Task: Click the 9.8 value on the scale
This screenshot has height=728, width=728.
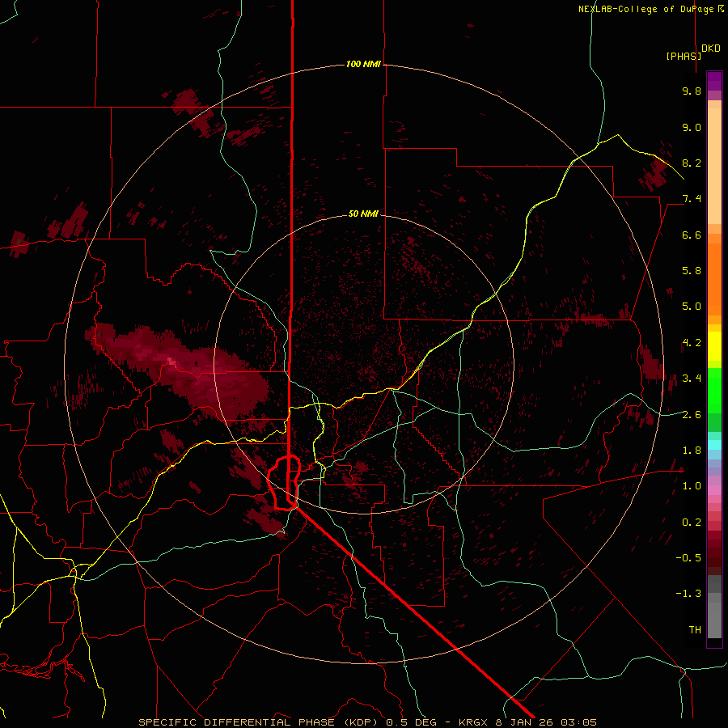Action: (x=692, y=91)
